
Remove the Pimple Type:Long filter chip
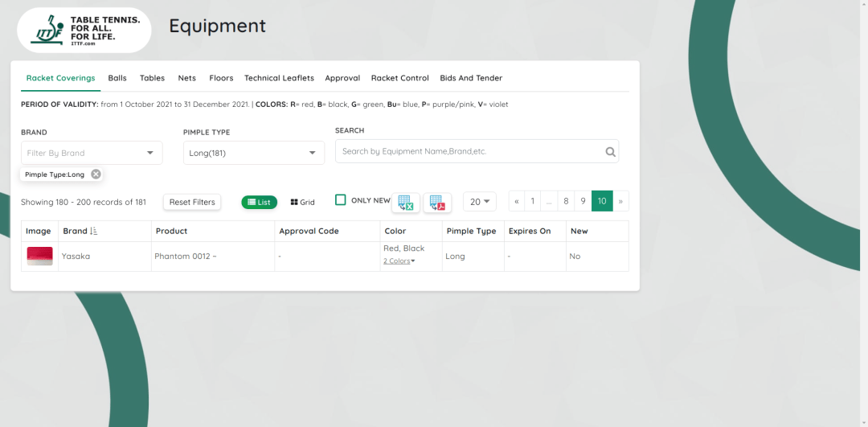click(96, 174)
